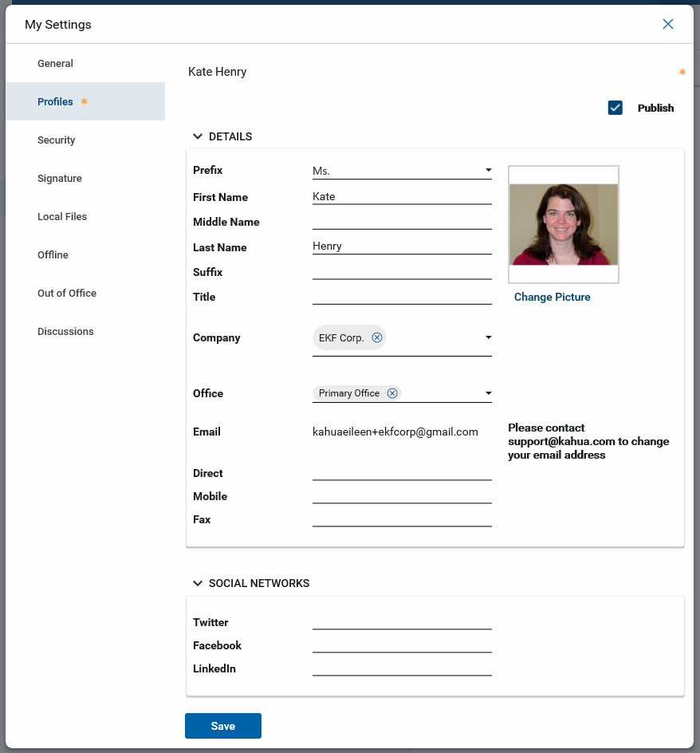Go to the Signature tab
This screenshot has width=700, height=753.
(60, 178)
